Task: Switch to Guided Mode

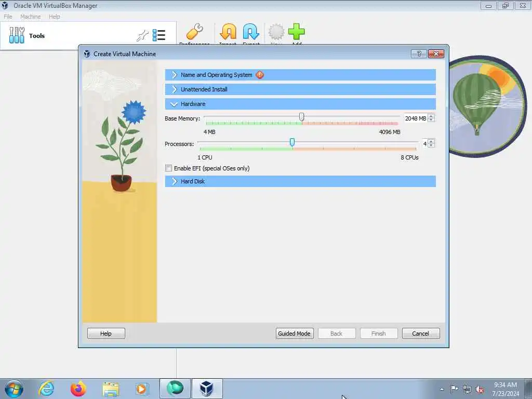Action: pos(294,334)
